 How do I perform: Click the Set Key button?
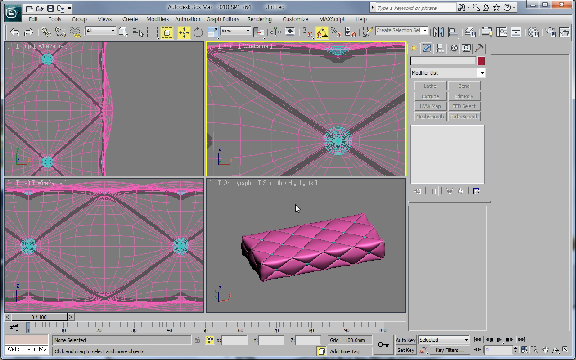tap(406, 350)
